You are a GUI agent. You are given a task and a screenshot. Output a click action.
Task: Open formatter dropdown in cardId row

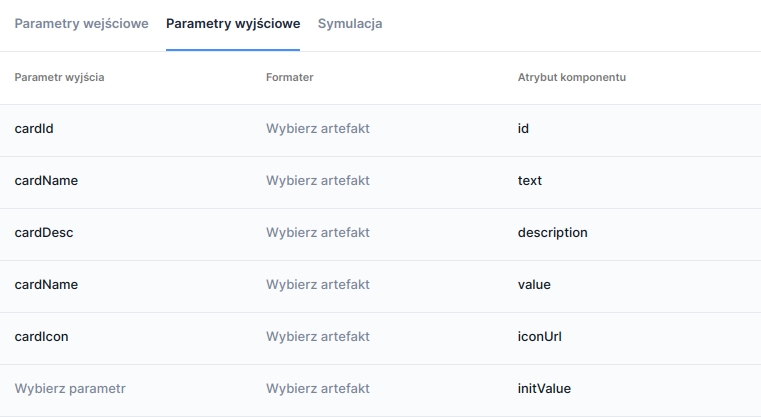point(318,129)
